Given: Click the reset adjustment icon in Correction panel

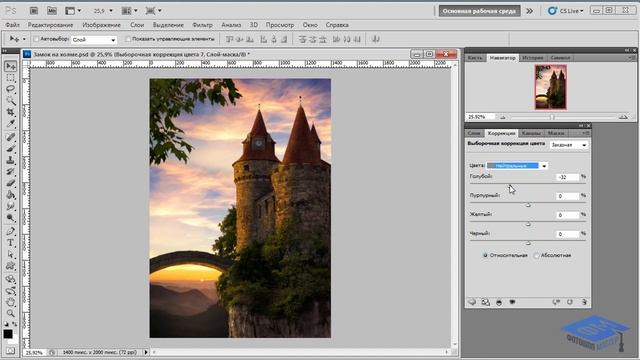Looking at the screenshot, I should pos(570,302).
